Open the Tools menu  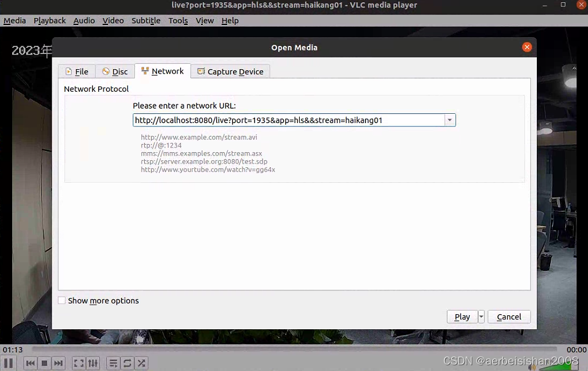(x=178, y=21)
